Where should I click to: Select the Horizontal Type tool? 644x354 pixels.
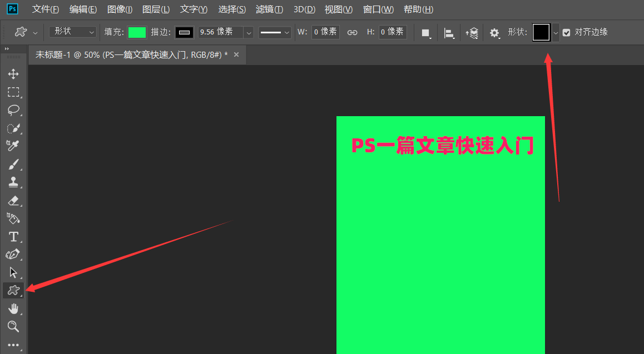13,237
